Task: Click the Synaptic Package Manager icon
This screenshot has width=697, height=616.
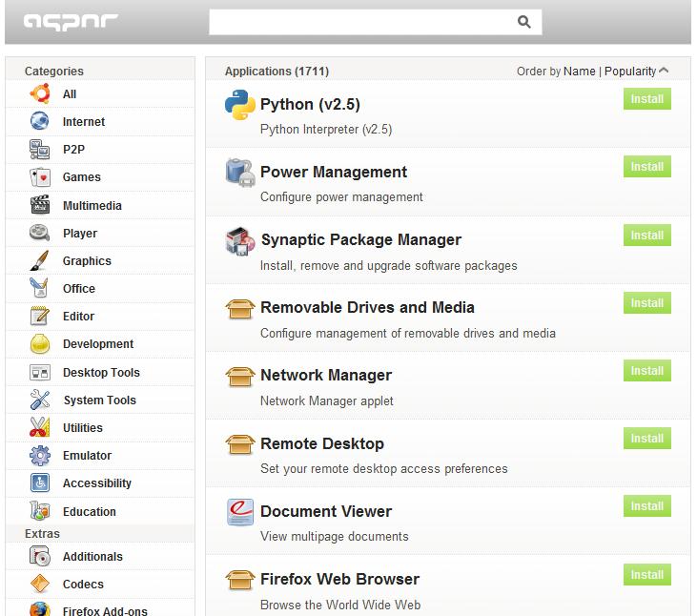Action: tap(240, 241)
